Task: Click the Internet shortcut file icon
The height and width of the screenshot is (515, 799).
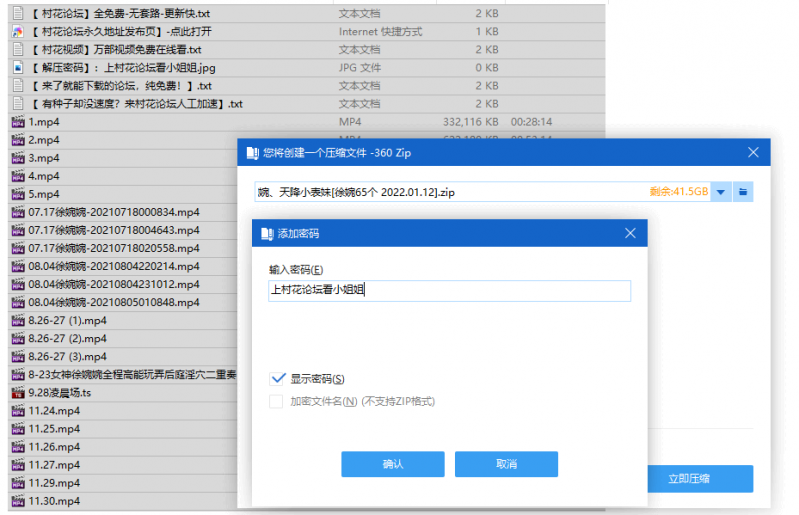Action: [x=17, y=32]
